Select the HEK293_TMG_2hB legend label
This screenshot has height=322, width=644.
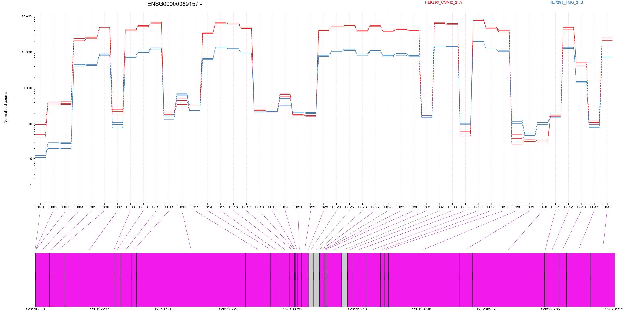566,2
